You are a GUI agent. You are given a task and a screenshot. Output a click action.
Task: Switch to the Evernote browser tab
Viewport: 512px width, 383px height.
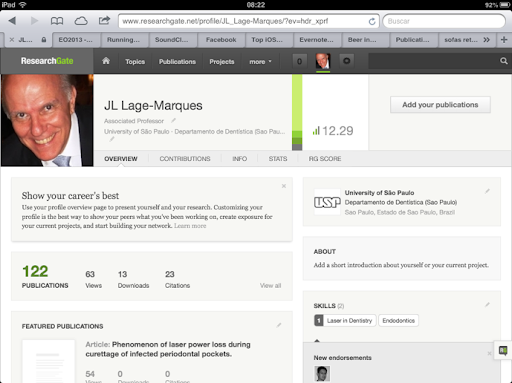tap(316, 40)
